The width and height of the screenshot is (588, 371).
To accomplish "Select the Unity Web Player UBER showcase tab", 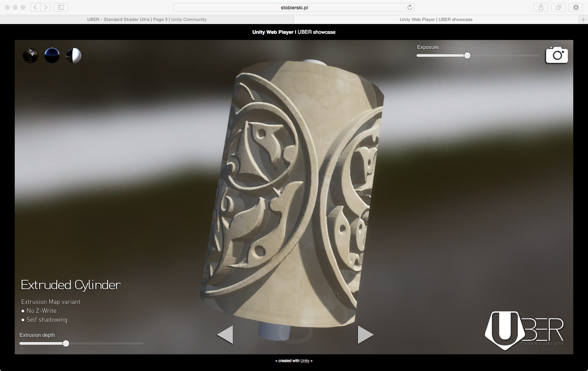I will [x=436, y=19].
